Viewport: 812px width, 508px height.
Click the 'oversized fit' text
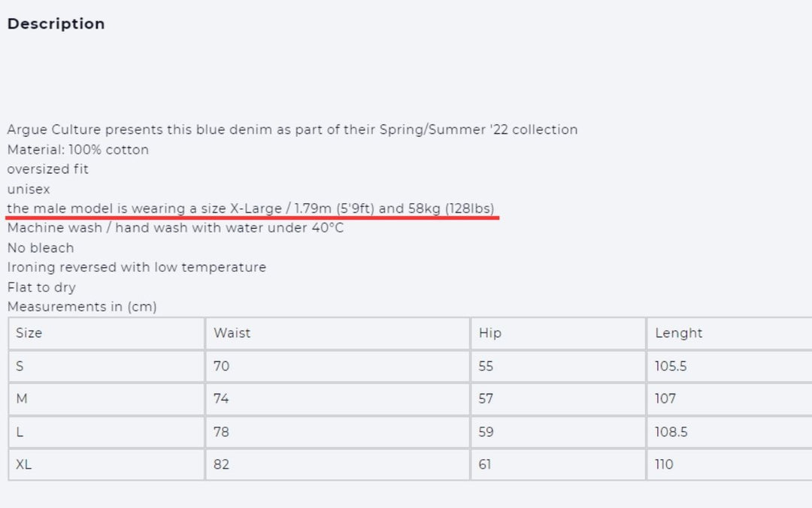pyautogui.click(x=48, y=169)
